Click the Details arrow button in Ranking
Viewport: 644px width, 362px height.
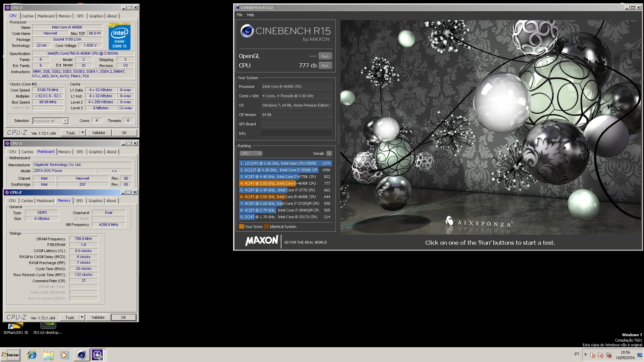329,154
